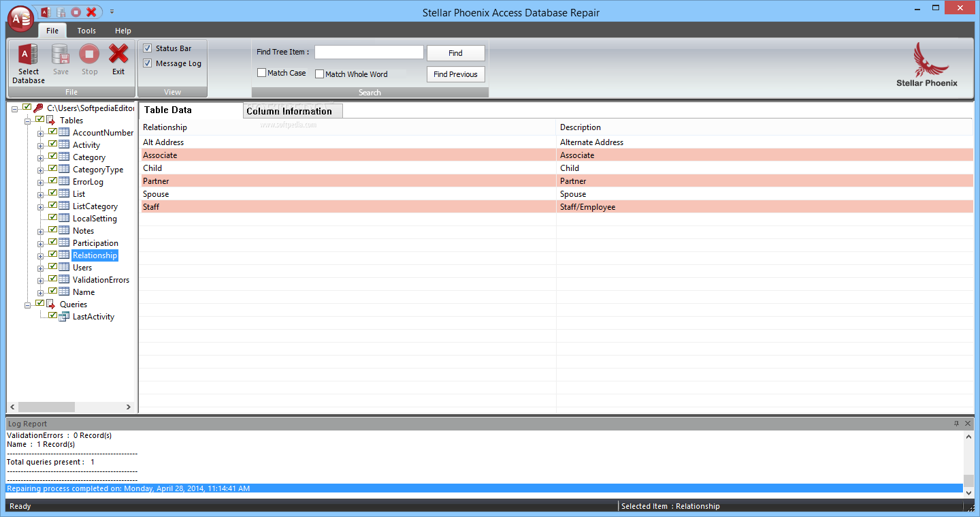Click the Save database ribbon icon
The width and height of the screenshot is (980, 517).
[x=61, y=54]
